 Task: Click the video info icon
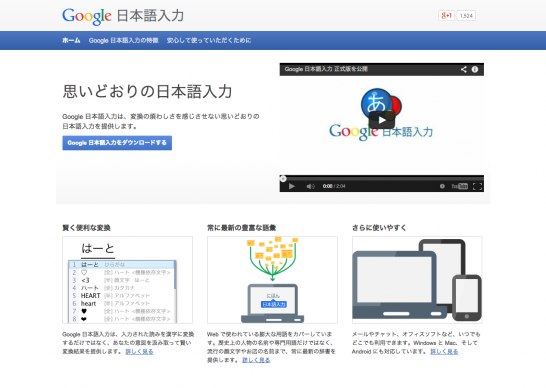pos(475,69)
